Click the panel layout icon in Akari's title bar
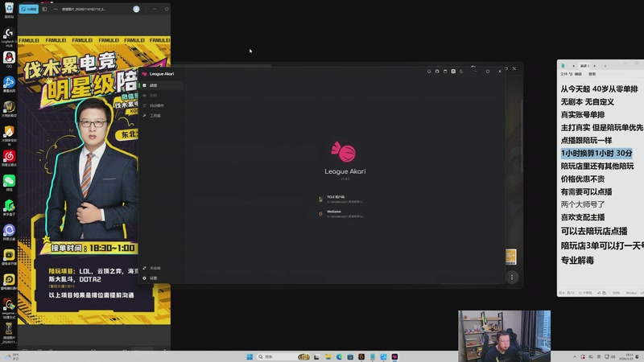 pyautogui.click(x=453, y=72)
